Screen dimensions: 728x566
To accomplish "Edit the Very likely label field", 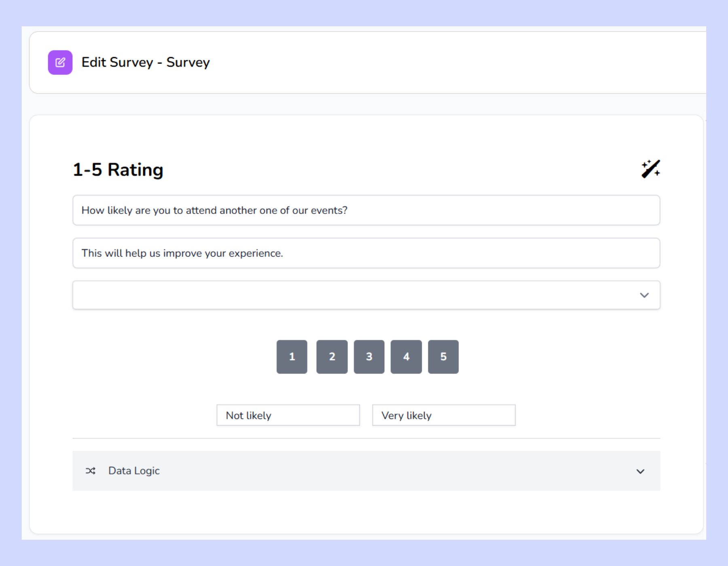I will point(444,415).
